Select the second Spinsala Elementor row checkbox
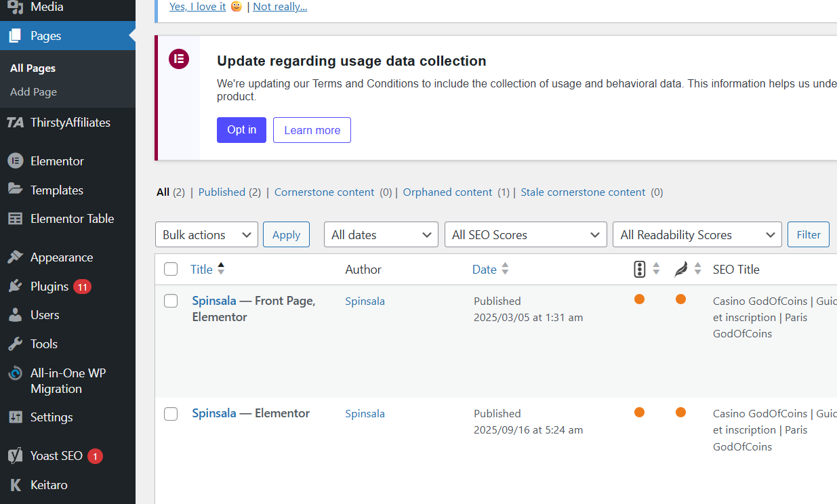837x504 pixels. tap(171, 413)
